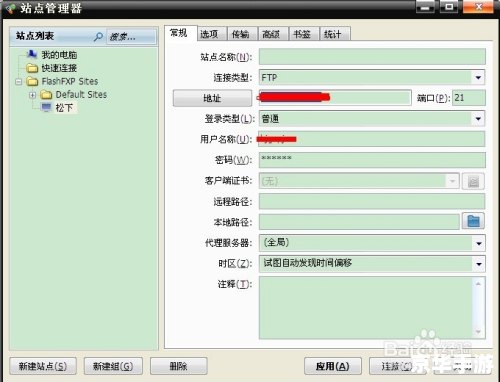The width and height of the screenshot is (500, 382).
Task: Open the client certificate dropdown
Action: [x=452, y=181]
